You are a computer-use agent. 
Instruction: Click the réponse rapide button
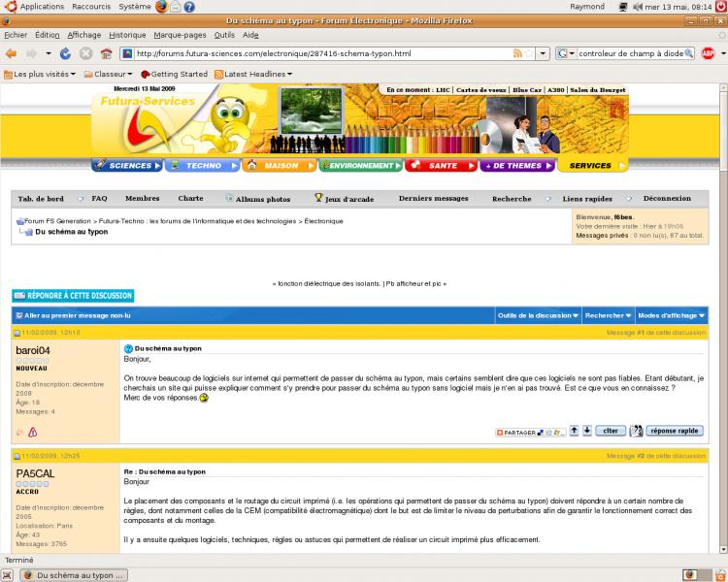(675, 431)
